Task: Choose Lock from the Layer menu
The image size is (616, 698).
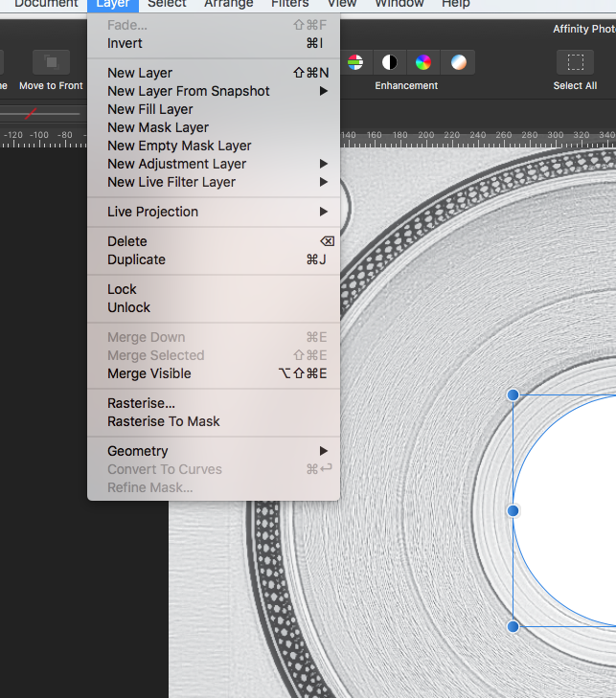Action: (214, 289)
